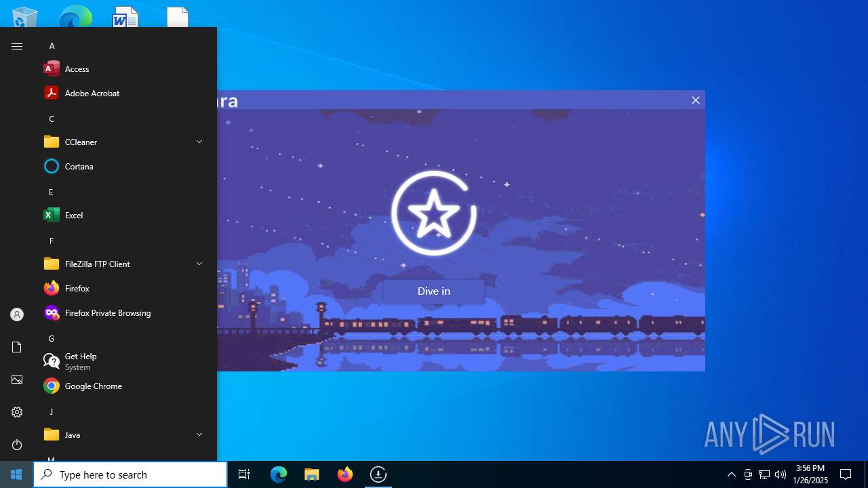Select the blank file desktop icon
This screenshot has height=488, width=868.
pyautogui.click(x=178, y=17)
